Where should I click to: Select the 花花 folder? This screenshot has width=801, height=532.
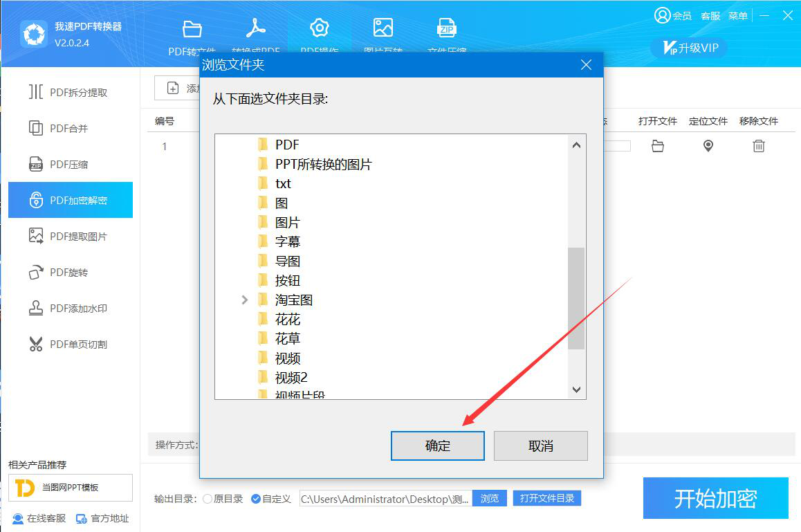tap(288, 320)
